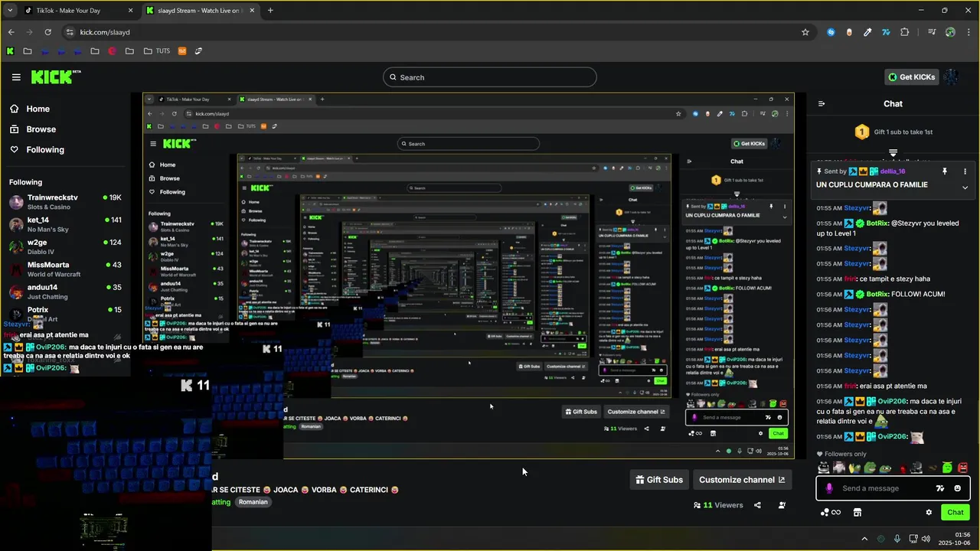Click the color picker eyedropper extension

[x=867, y=32]
